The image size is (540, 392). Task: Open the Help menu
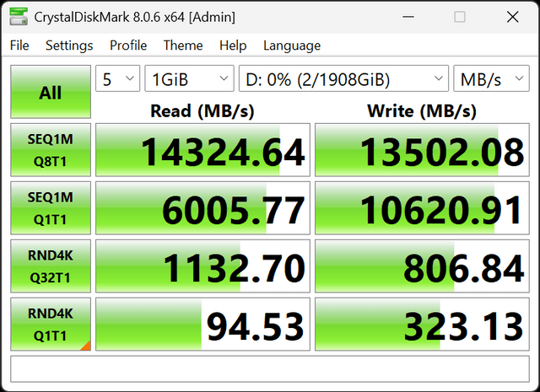pyautogui.click(x=233, y=46)
